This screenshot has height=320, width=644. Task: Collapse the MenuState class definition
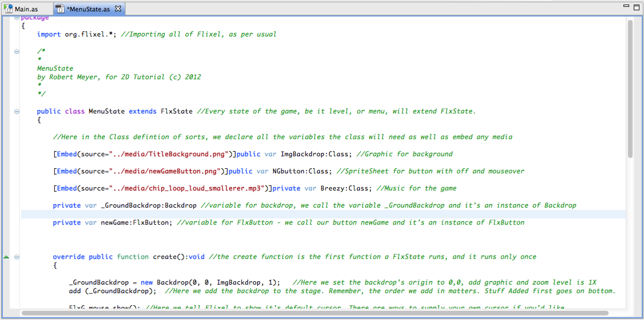point(17,112)
